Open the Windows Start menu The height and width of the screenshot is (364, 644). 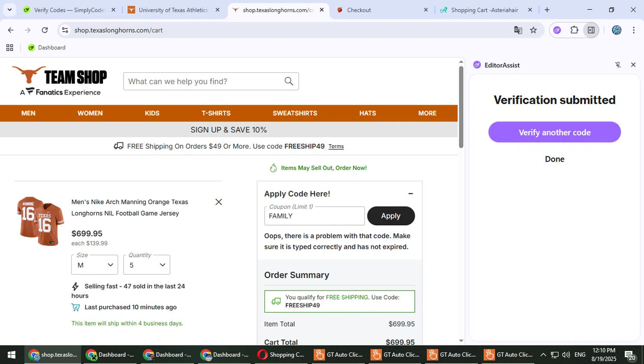(x=12, y=355)
